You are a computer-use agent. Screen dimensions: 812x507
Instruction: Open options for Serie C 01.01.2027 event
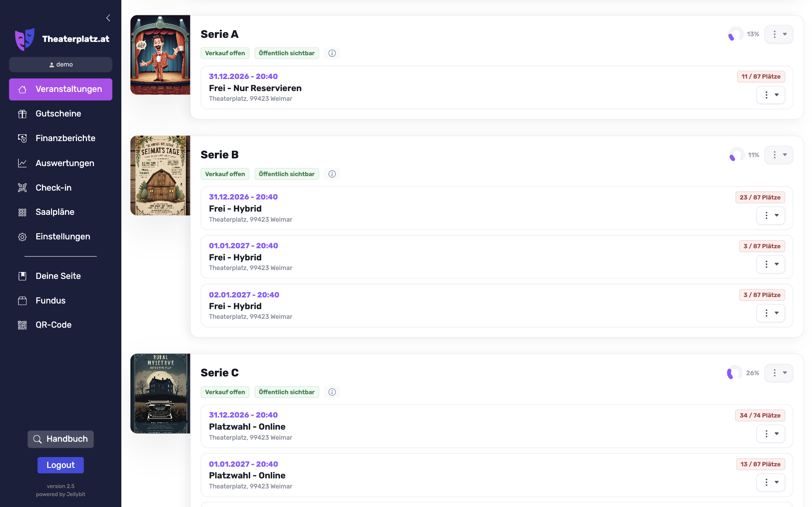[x=770, y=482]
